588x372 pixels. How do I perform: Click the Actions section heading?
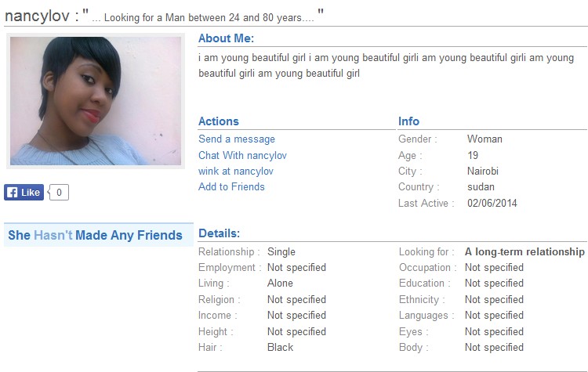click(219, 121)
